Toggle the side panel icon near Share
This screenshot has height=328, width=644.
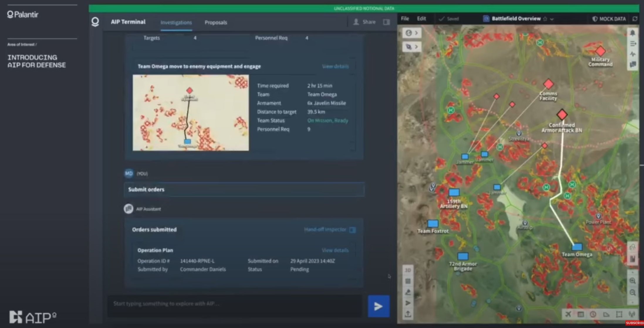(x=386, y=22)
